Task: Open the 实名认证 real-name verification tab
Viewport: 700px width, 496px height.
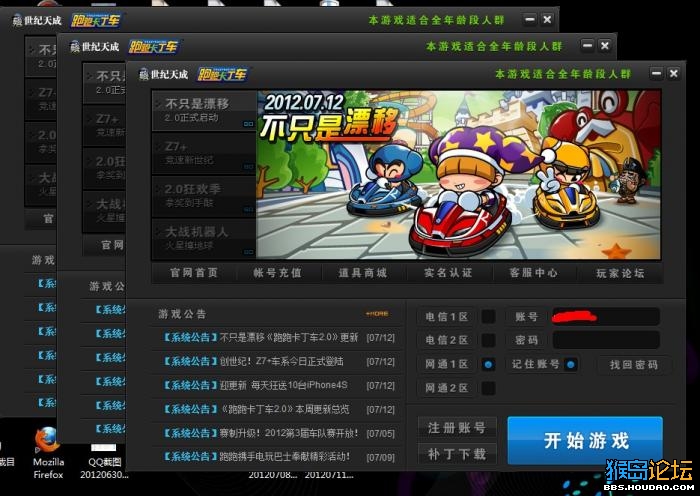Action: point(448,272)
